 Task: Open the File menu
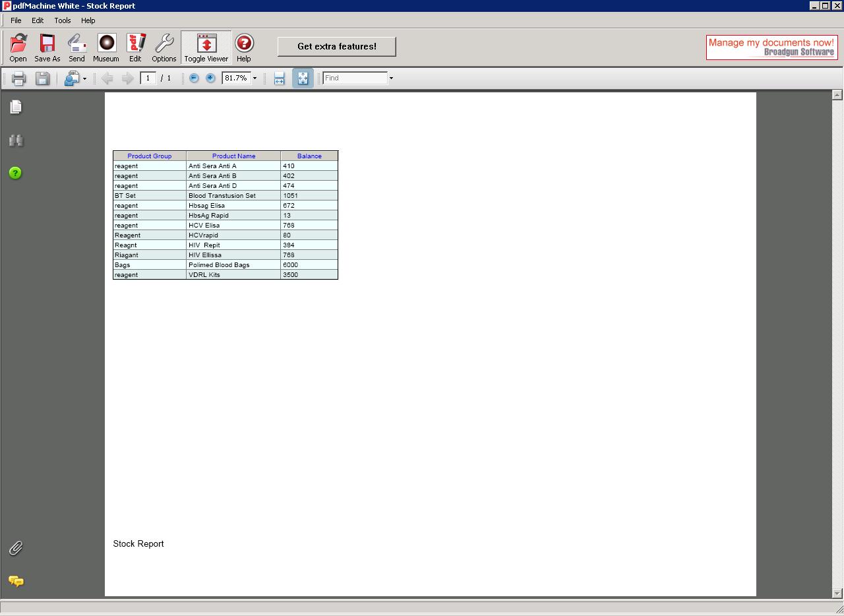pyautogui.click(x=16, y=20)
